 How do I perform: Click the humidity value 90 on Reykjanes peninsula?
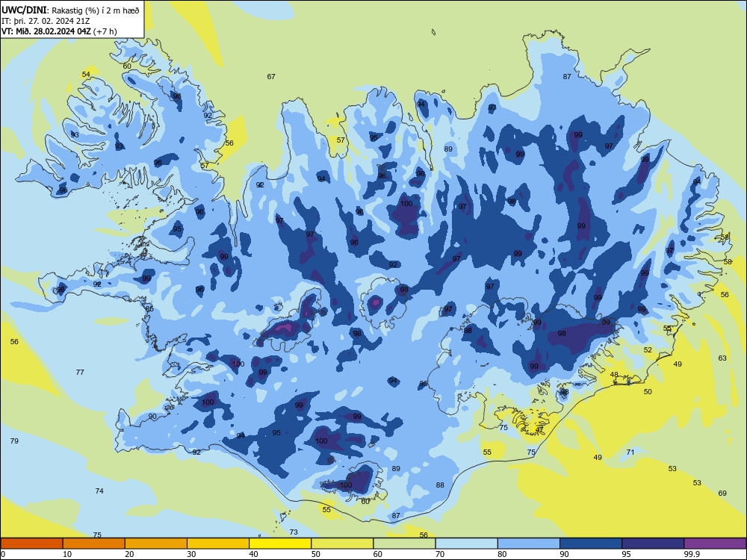(x=152, y=416)
